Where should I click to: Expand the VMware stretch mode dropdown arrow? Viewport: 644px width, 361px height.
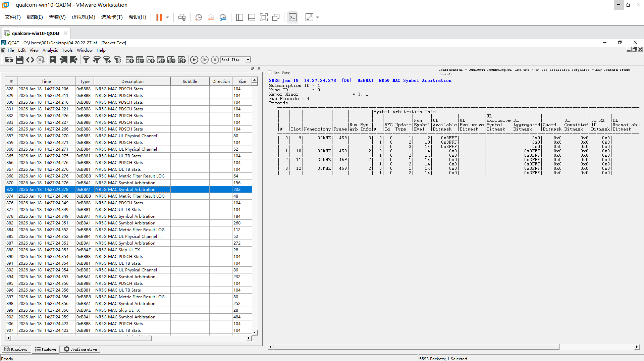click(x=318, y=17)
